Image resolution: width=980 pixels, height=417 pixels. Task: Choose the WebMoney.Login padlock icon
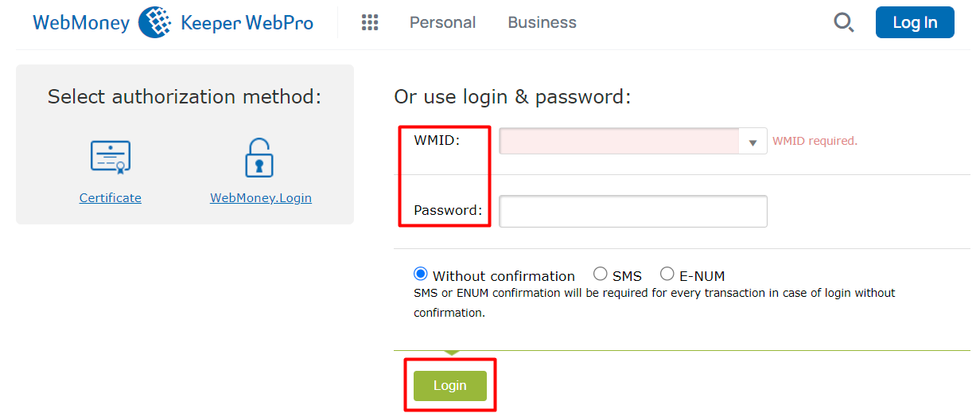tap(259, 158)
